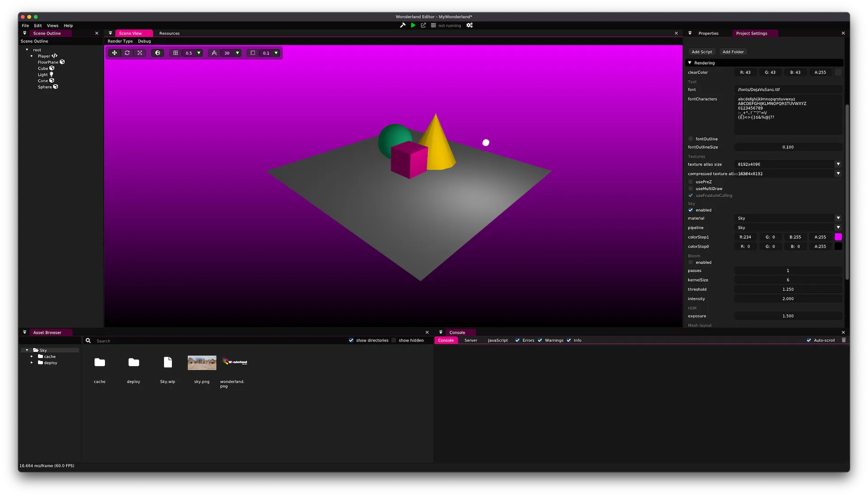Image resolution: width=868 pixels, height=496 pixels.
Task: Switch to the Resources tab
Action: [x=169, y=33]
